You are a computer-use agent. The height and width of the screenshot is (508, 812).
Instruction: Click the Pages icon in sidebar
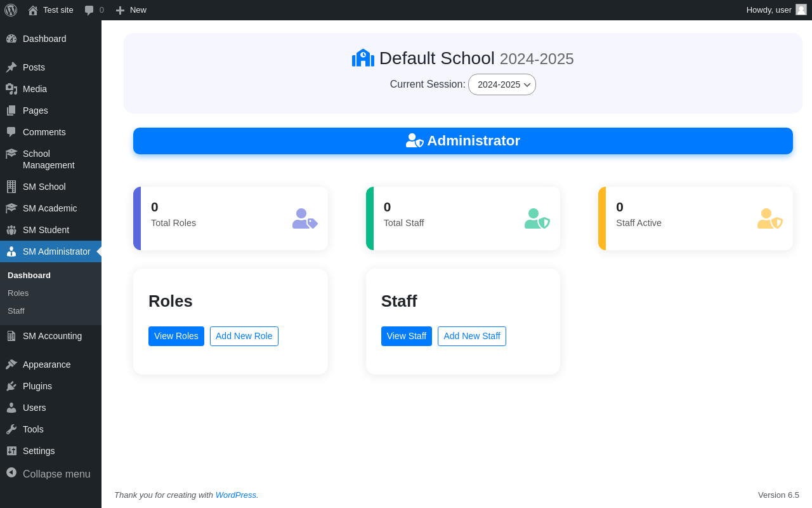click(x=11, y=110)
